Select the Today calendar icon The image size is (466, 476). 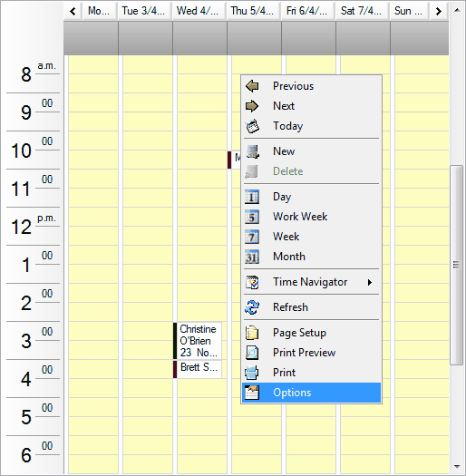click(x=252, y=126)
